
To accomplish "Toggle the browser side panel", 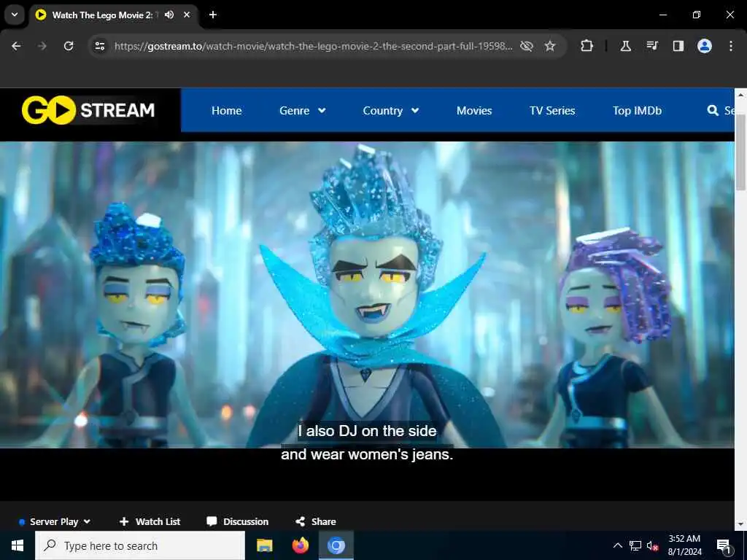I will coord(678,46).
